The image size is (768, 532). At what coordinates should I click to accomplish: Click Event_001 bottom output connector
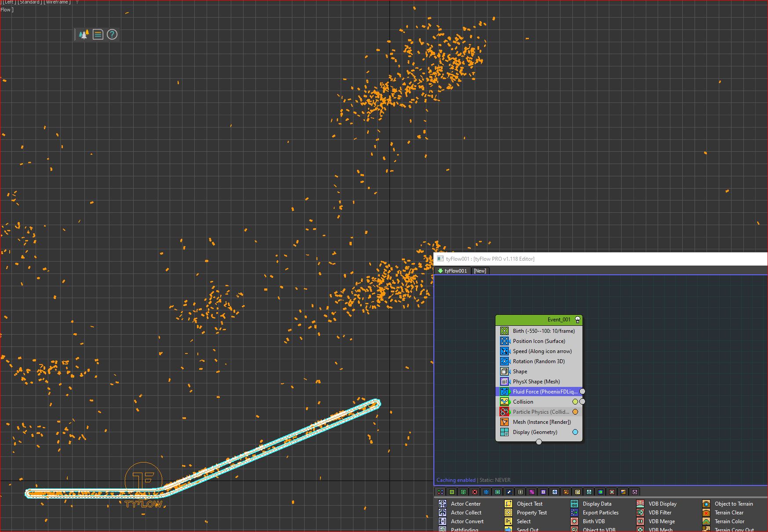point(539,442)
